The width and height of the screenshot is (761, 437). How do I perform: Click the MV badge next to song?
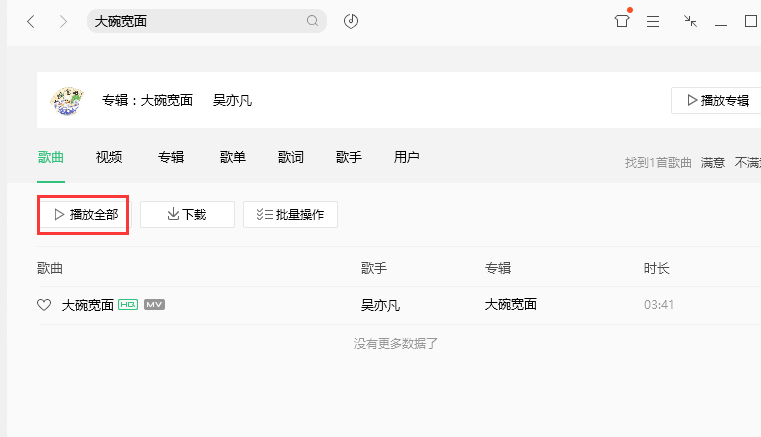pyautogui.click(x=154, y=304)
